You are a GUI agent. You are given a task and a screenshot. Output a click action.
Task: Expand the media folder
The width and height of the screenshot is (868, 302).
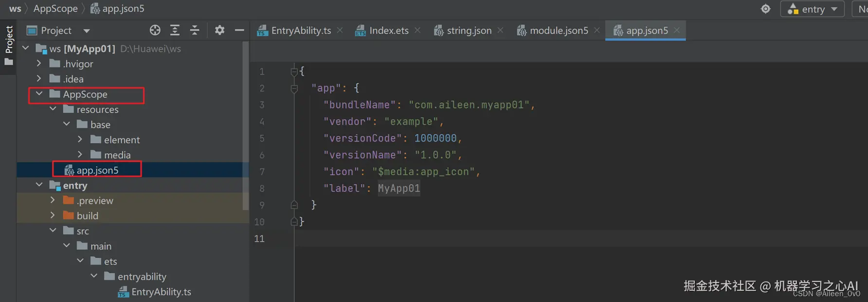coord(80,154)
